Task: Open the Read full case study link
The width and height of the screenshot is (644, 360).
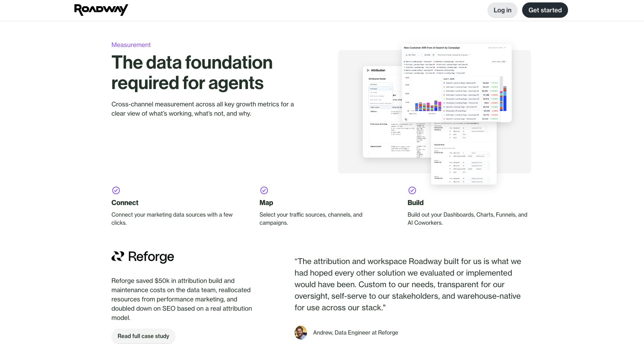Action: [143, 336]
